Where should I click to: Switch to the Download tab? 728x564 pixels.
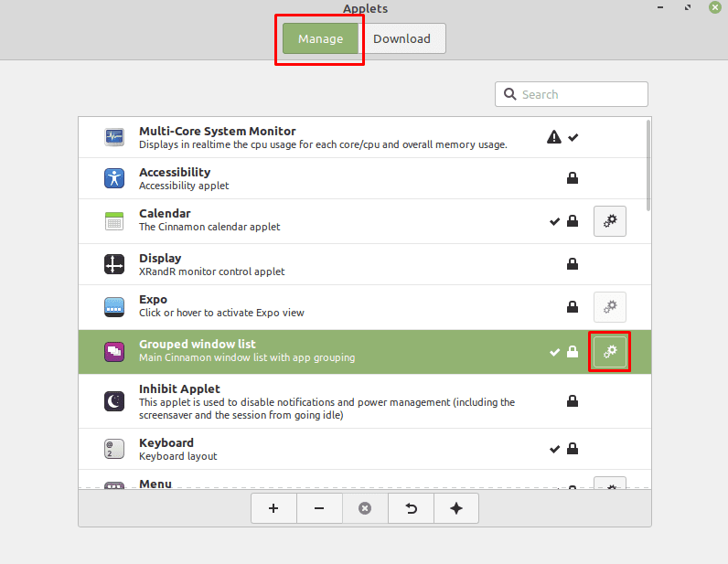click(402, 38)
